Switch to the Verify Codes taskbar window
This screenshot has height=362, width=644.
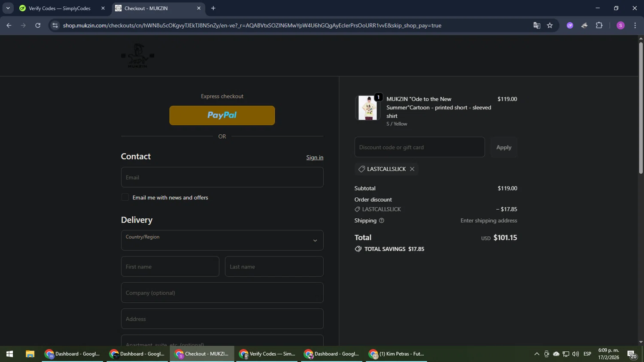click(x=267, y=354)
